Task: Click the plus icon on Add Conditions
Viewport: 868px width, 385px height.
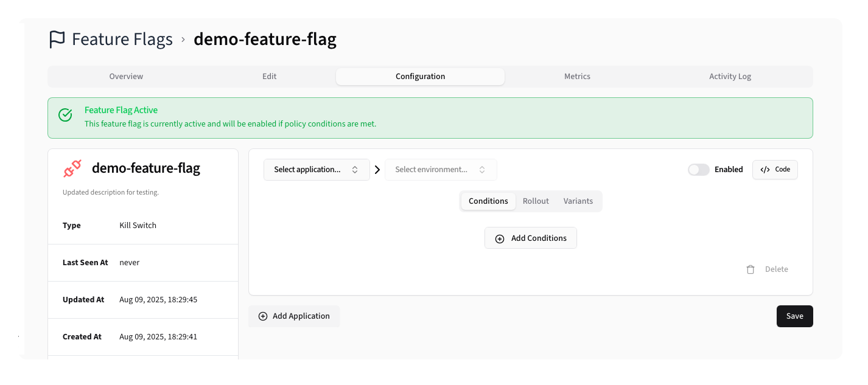Action: (500, 238)
